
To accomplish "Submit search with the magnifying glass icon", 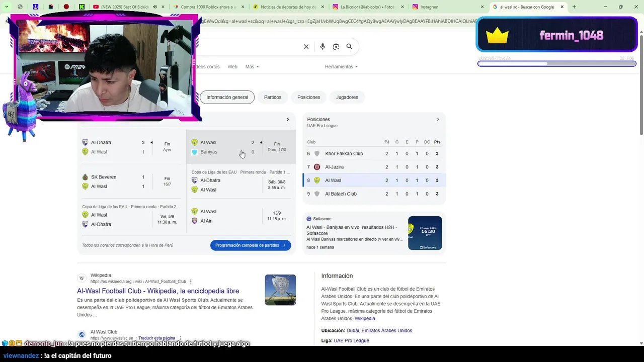I will (x=349, y=47).
